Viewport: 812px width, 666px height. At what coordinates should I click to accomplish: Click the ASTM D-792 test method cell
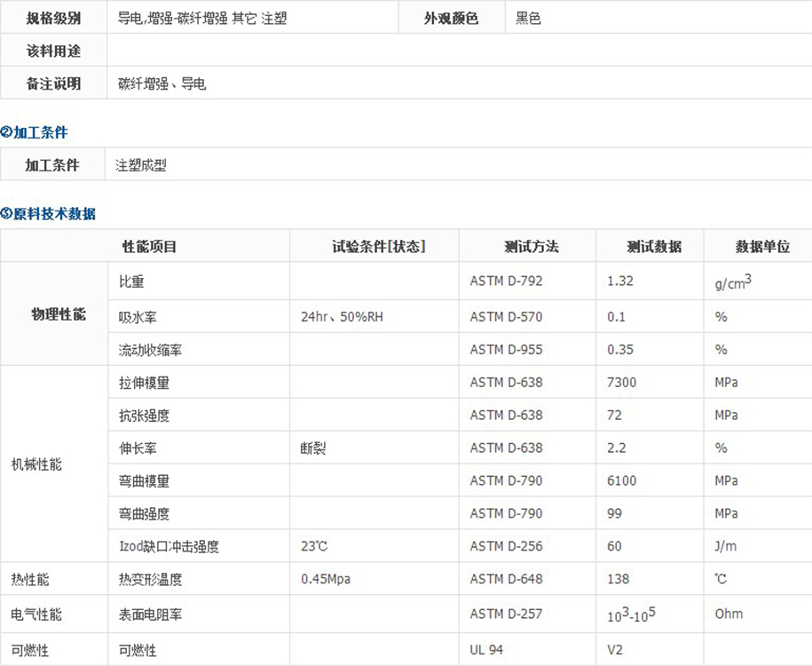(x=506, y=281)
